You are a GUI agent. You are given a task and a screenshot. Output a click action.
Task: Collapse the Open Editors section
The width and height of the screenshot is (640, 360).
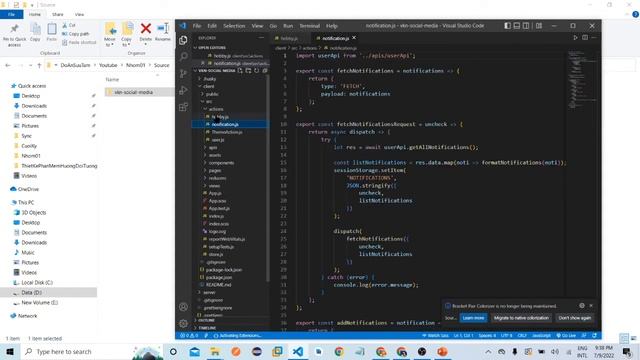point(211,48)
